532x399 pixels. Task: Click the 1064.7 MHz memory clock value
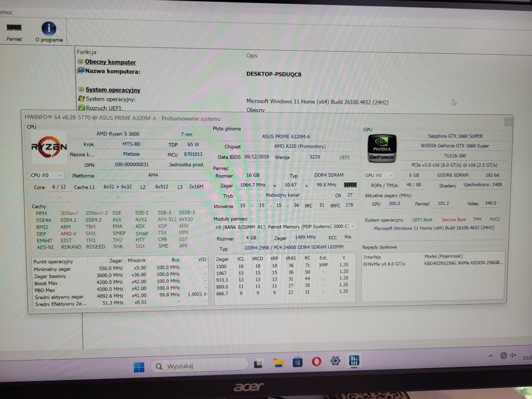[253, 185]
